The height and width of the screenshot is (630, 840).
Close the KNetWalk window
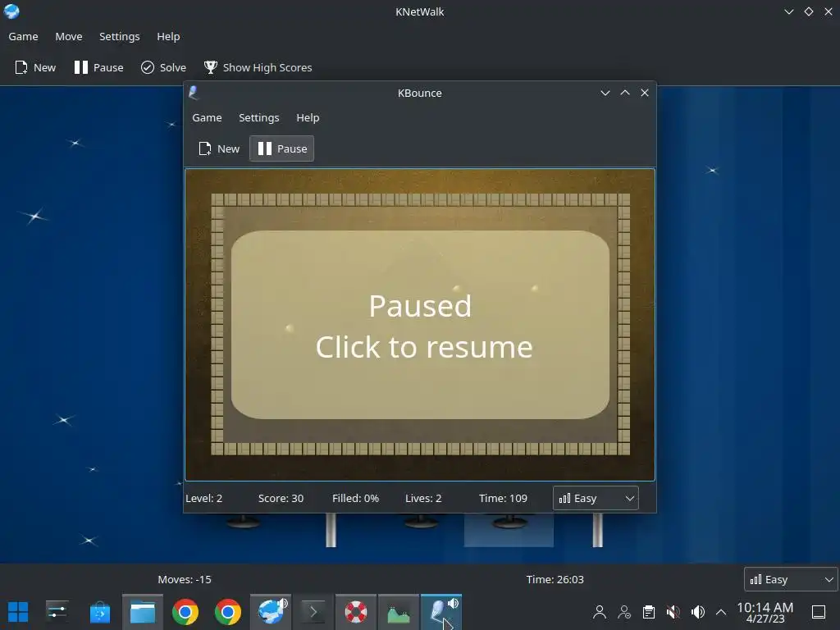click(829, 11)
